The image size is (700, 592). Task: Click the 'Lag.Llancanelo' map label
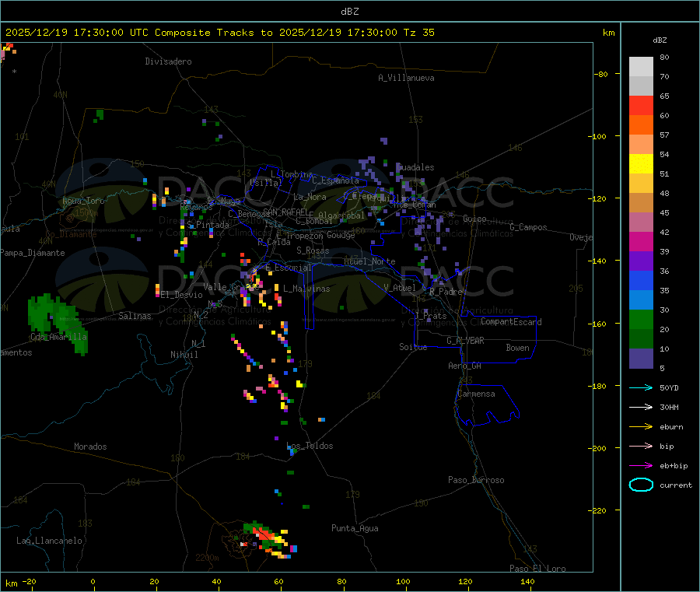point(49,541)
